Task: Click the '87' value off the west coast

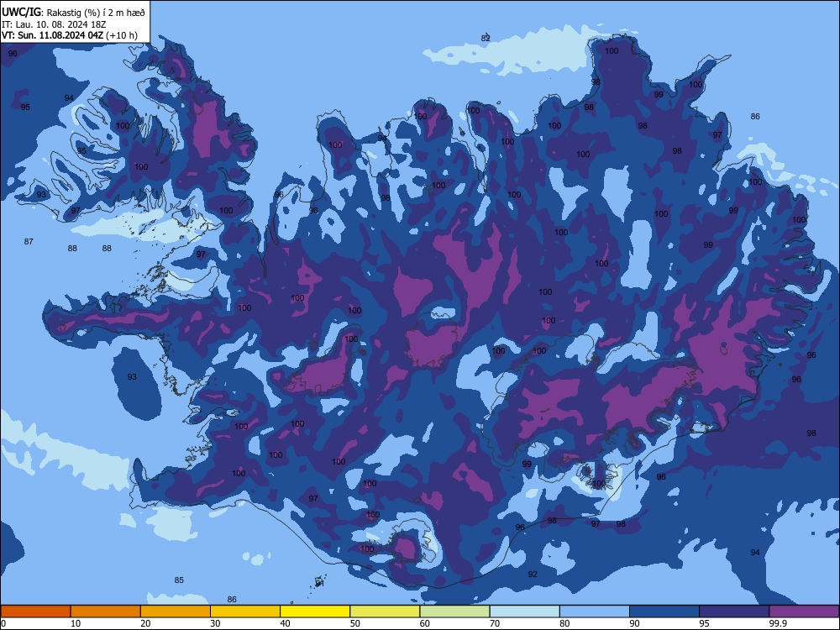Action: click(29, 242)
